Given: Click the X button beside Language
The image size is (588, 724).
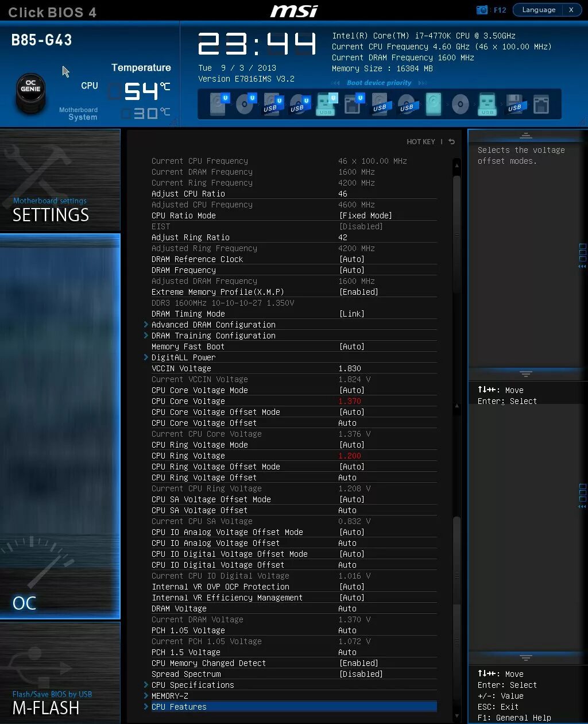Looking at the screenshot, I should [x=571, y=10].
